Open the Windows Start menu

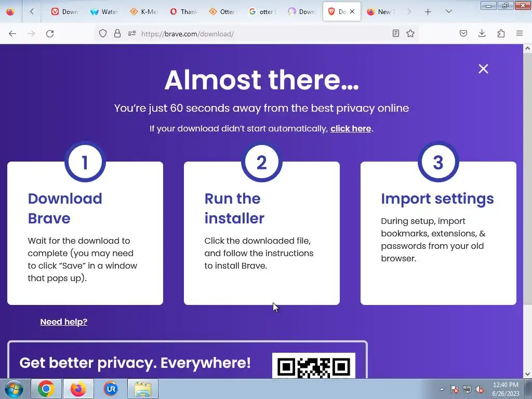coord(14,389)
